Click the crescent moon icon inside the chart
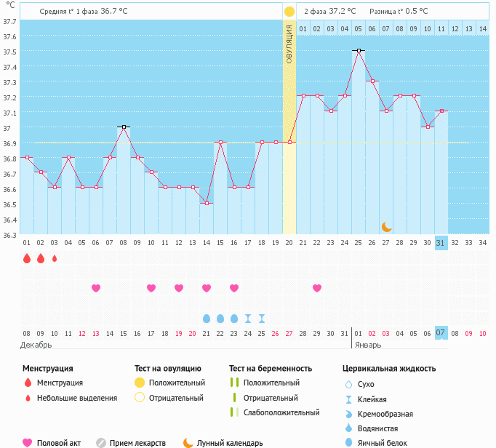 click(386, 227)
